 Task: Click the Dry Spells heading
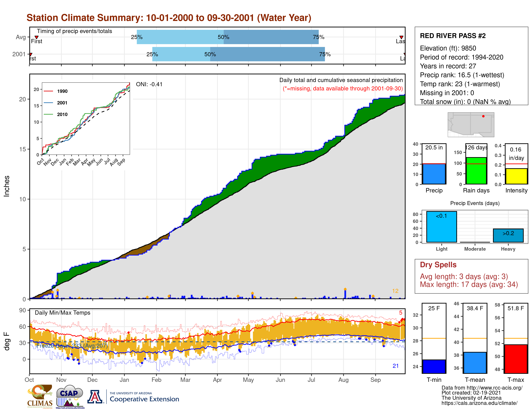438,265
